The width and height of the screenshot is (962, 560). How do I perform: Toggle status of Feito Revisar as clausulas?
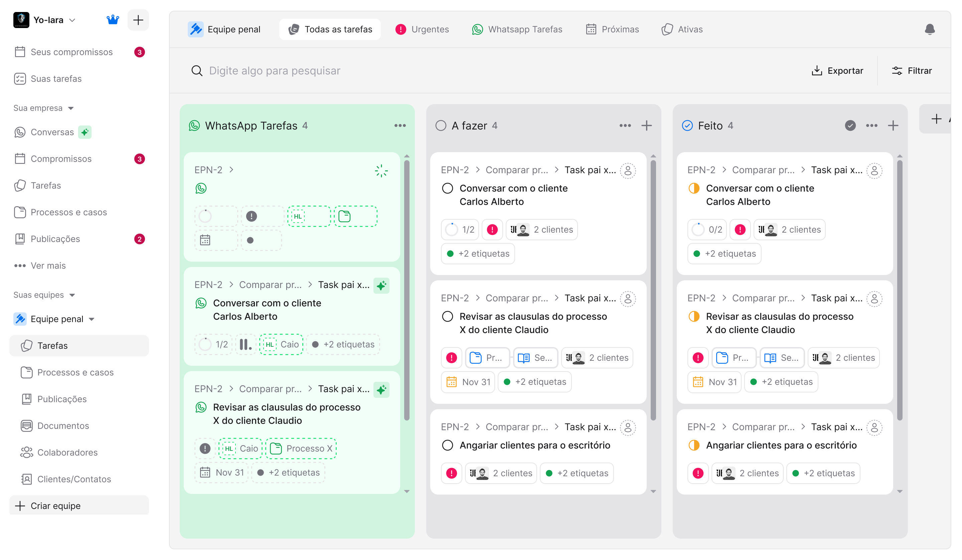tap(694, 317)
